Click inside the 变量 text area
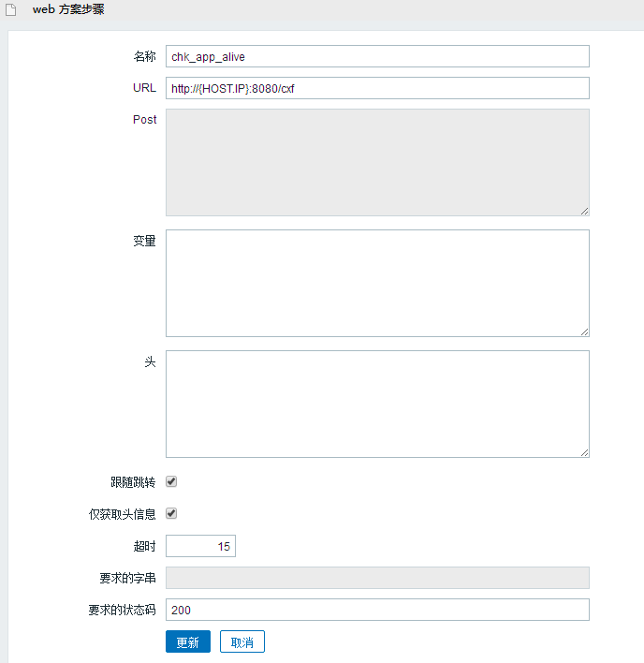This screenshot has height=663, width=644. (x=377, y=284)
